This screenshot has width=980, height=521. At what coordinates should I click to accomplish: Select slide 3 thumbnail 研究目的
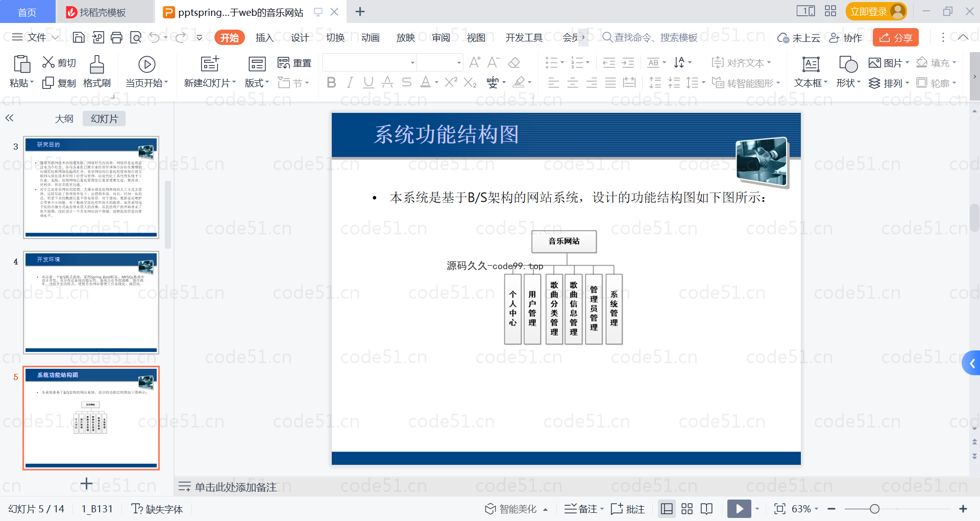[91, 187]
